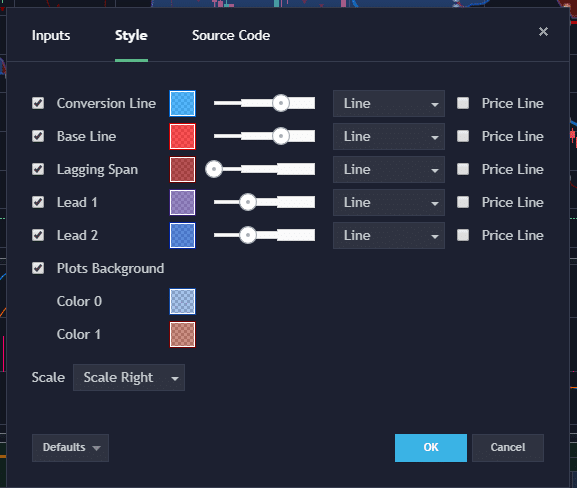Open the Color 0 background swatch
This screenshot has width=577, height=488.
pos(183,301)
